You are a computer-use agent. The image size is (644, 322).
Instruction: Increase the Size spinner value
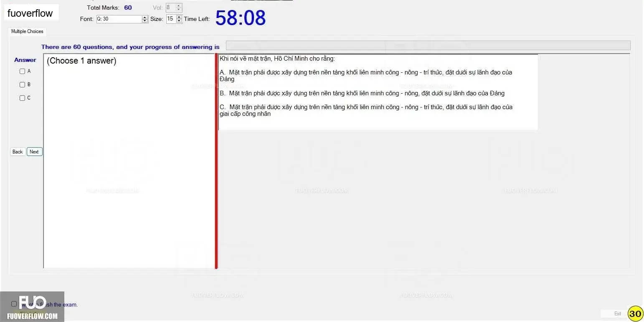click(179, 17)
